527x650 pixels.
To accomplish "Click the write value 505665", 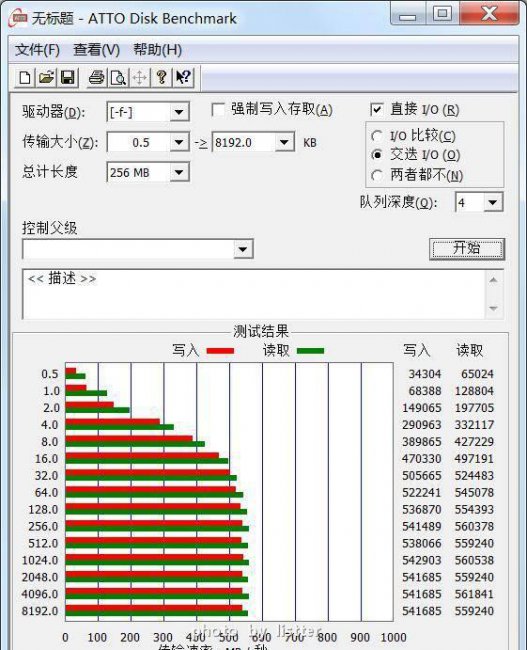I will pos(422,475).
